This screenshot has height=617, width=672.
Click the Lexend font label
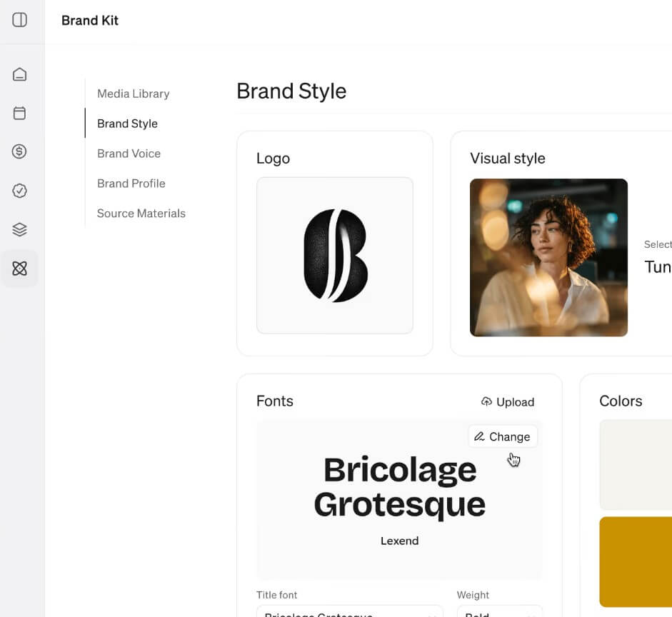399,541
